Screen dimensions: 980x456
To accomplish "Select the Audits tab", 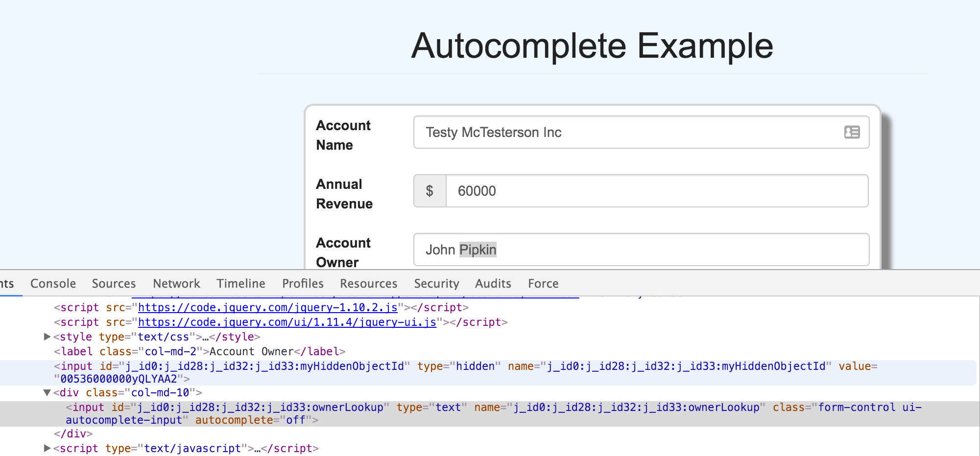I will [493, 283].
